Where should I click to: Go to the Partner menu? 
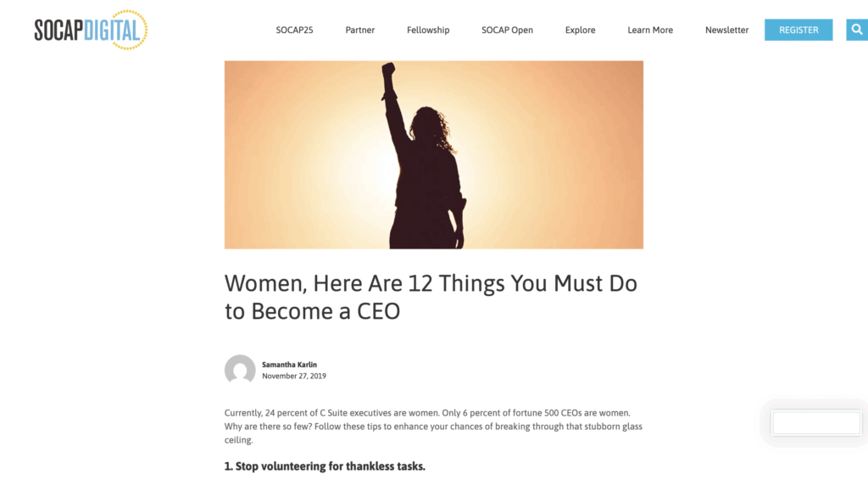point(360,30)
